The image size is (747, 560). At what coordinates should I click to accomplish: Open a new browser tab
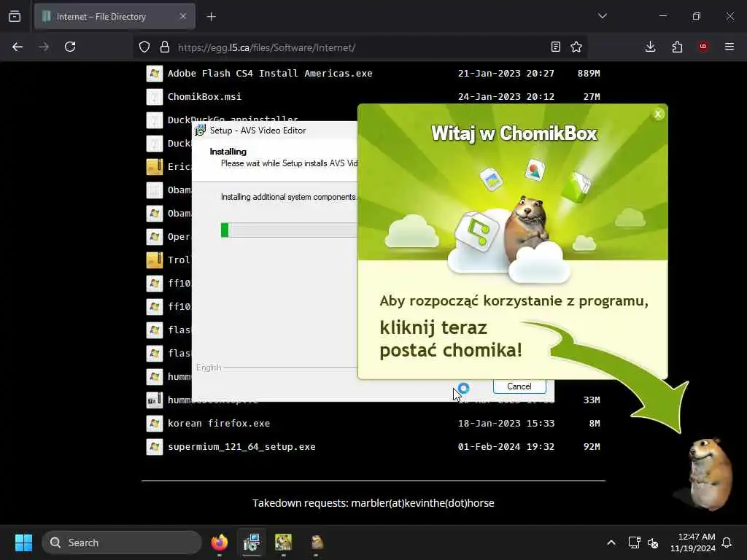click(212, 17)
